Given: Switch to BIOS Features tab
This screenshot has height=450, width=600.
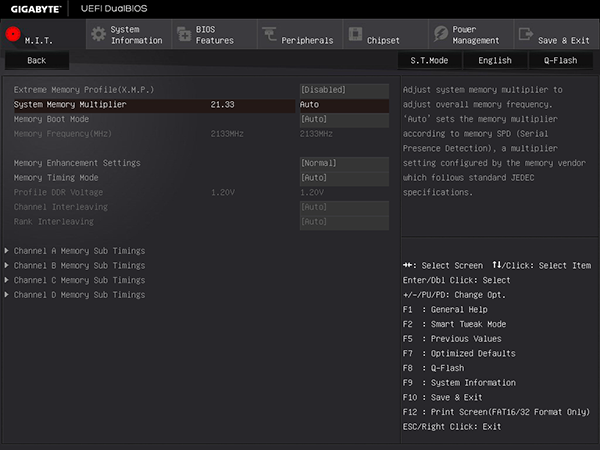Looking at the screenshot, I should [215, 34].
